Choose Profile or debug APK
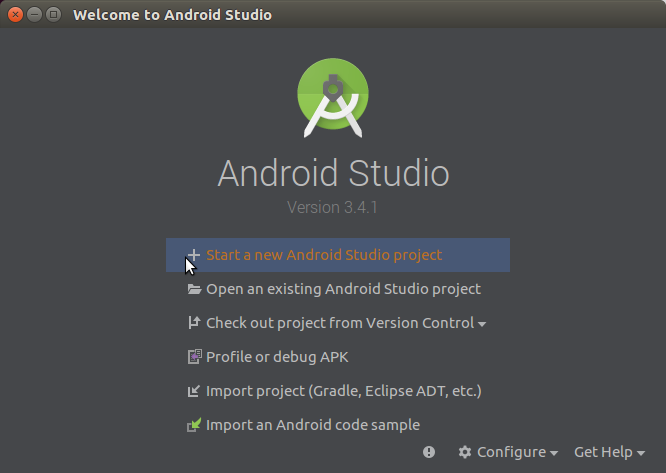 pos(277,357)
